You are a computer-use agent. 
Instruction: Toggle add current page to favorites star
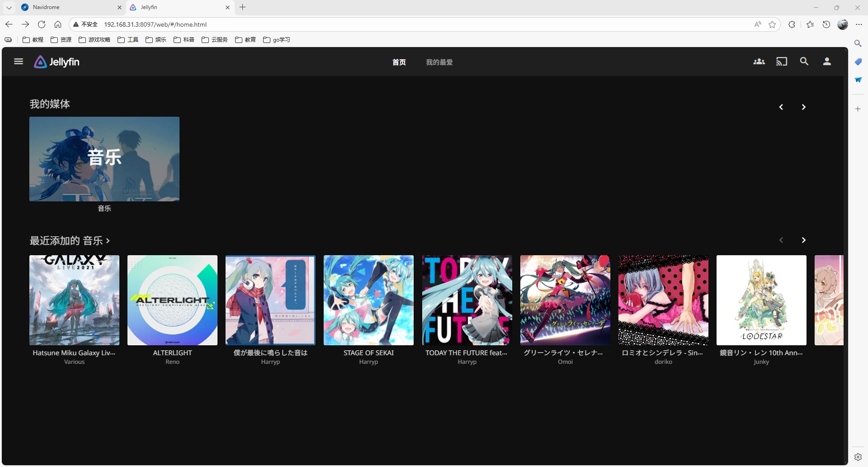tap(772, 24)
